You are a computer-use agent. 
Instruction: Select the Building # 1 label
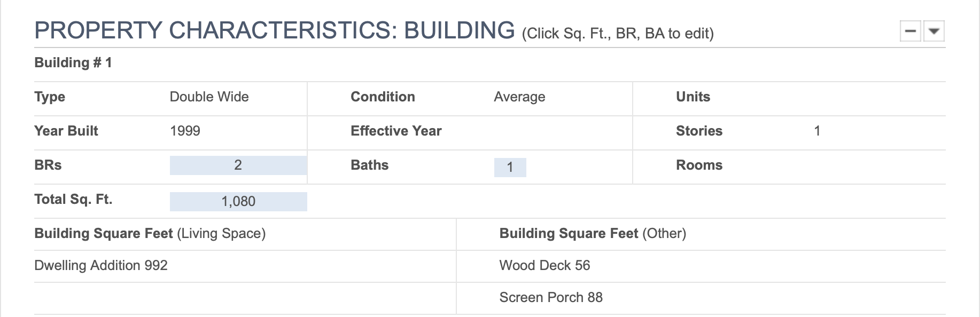coord(73,63)
